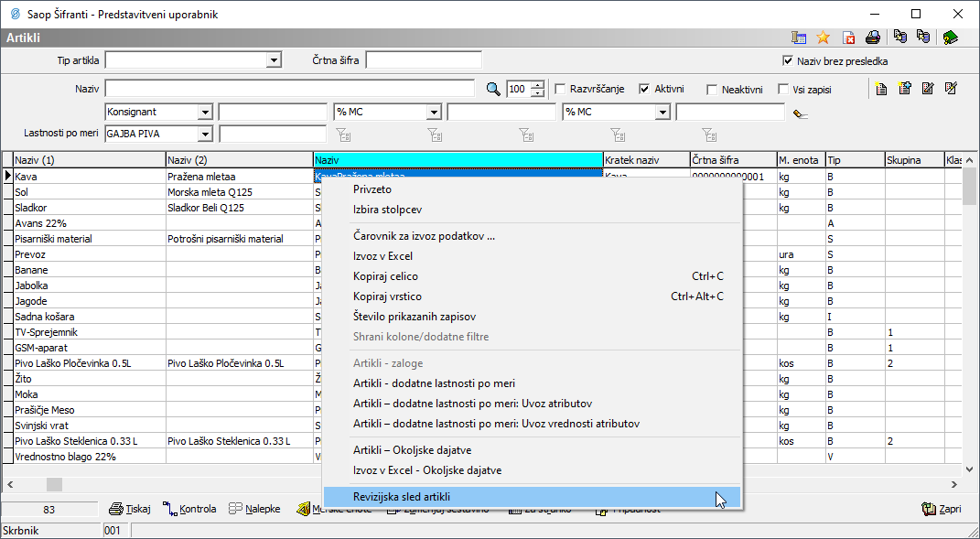The width and height of the screenshot is (980, 539).
Task: Open help with the green book icon
Action: [x=951, y=38]
